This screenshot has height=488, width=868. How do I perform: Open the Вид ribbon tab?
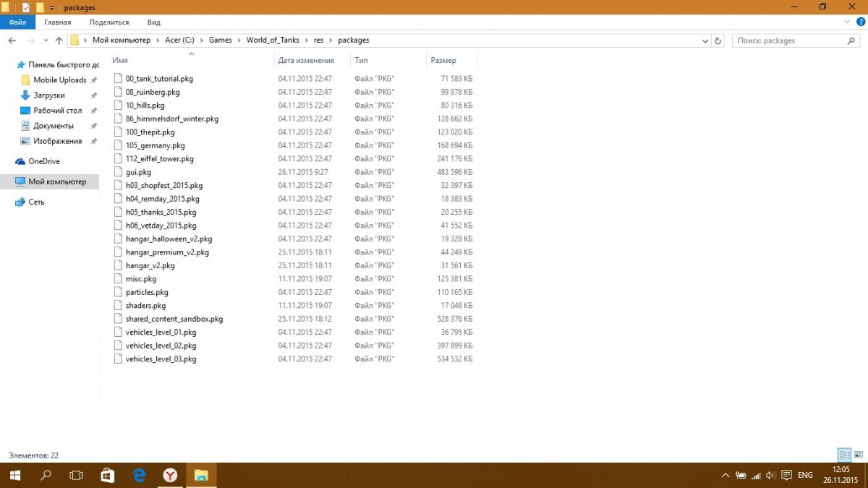click(153, 22)
